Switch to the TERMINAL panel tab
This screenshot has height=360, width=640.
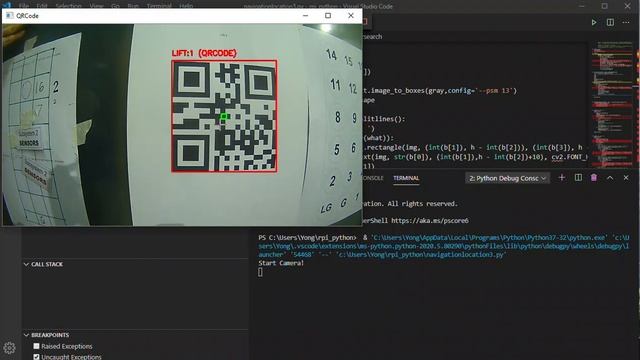click(406, 178)
